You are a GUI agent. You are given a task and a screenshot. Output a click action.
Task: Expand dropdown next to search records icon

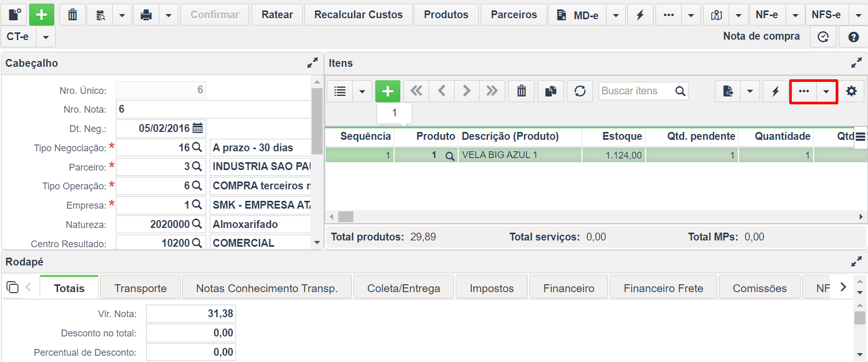coord(122,15)
